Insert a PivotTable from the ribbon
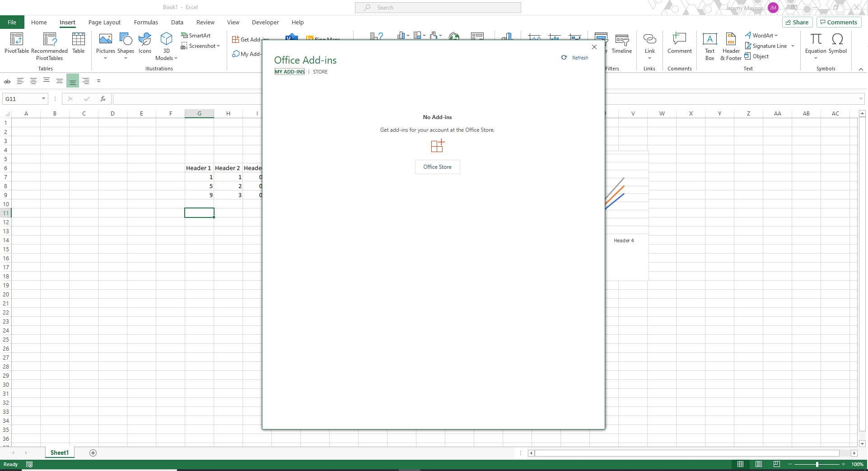868x471 pixels. coord(17,43)
